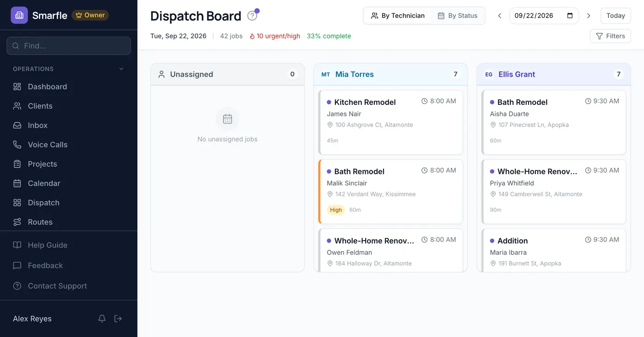The image size is (644, 337).
Task: Click the Smarfle logo icon
Action: [x=19, y=15]
